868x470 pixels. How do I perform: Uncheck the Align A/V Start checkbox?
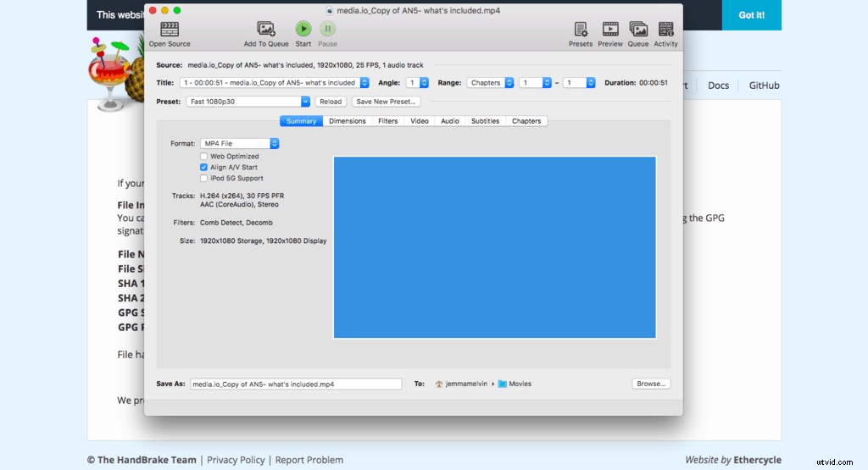click(x=203, y=167)
